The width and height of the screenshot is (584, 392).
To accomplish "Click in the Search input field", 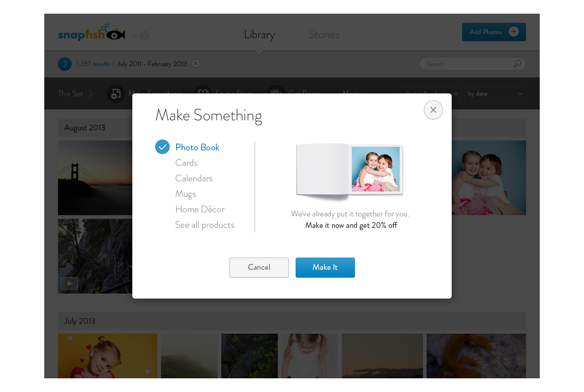I will pyautogui.click(x=465, y=64).
